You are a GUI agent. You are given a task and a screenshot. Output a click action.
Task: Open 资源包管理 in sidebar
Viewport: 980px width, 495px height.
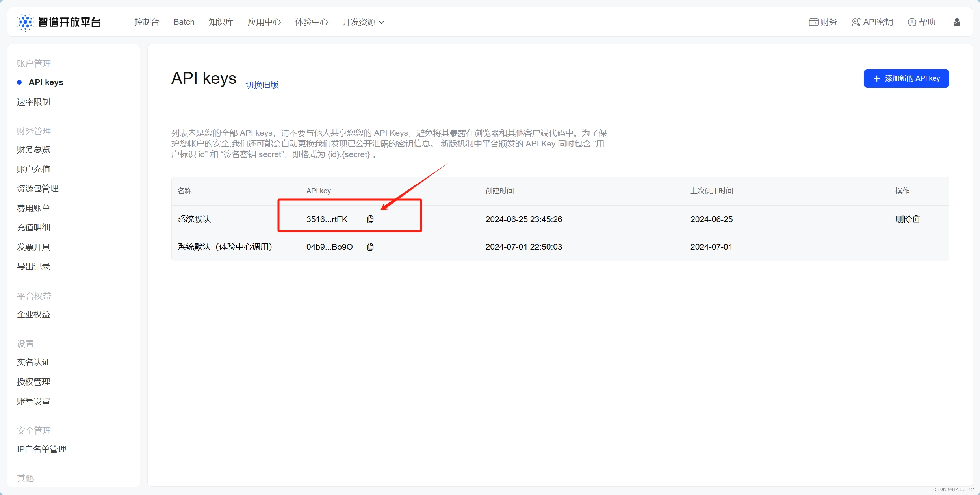pos(37,189)
